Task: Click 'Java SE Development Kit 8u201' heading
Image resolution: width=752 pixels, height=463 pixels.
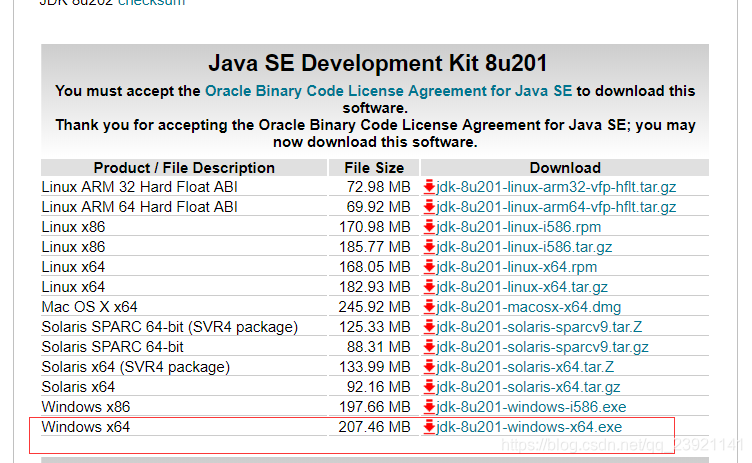Action: coord(377,63)
